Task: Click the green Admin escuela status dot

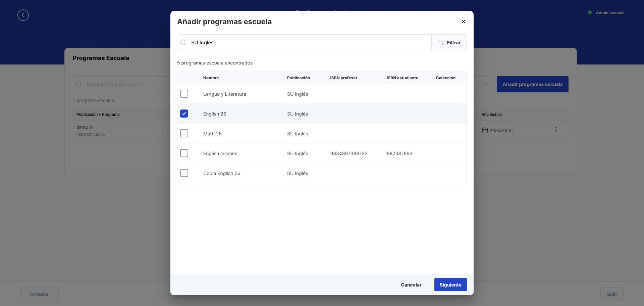Action: pos(590,12)
